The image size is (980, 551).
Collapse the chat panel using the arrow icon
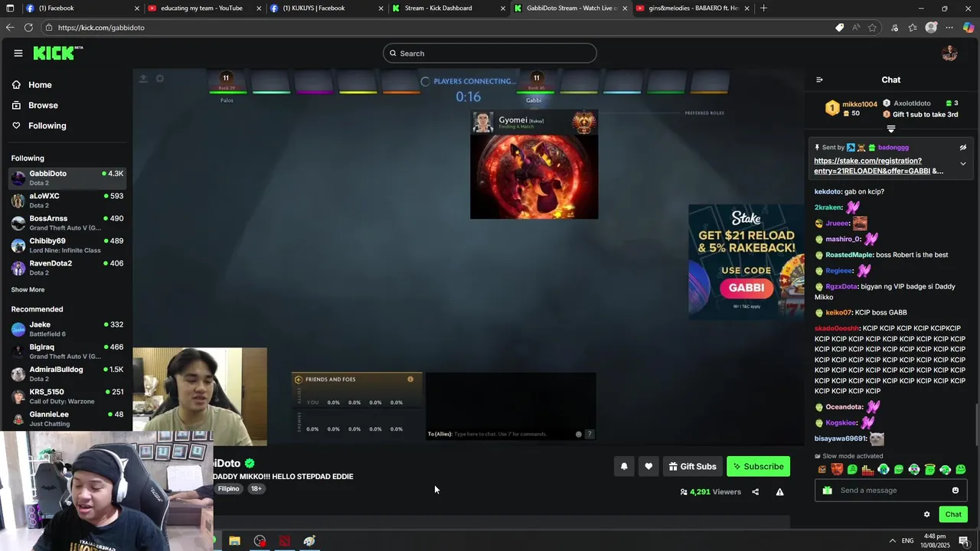[819, 80]
